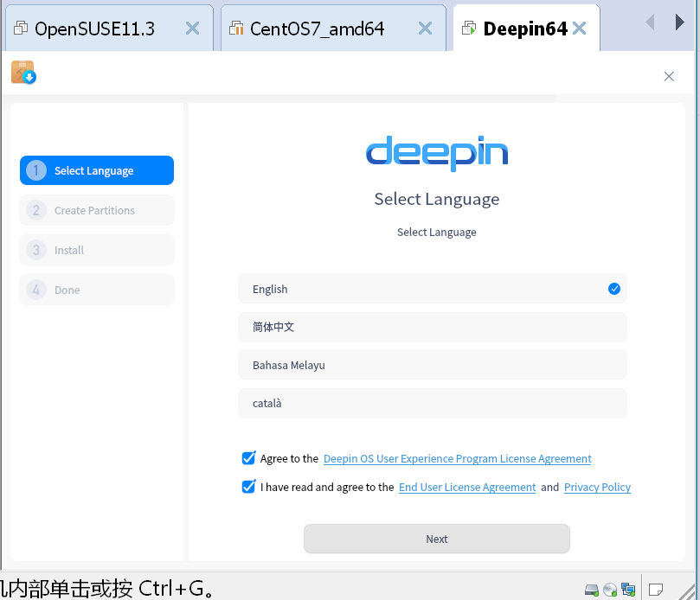Close the Deepin installer window
700x600 pixels.
tap(669, 76)
